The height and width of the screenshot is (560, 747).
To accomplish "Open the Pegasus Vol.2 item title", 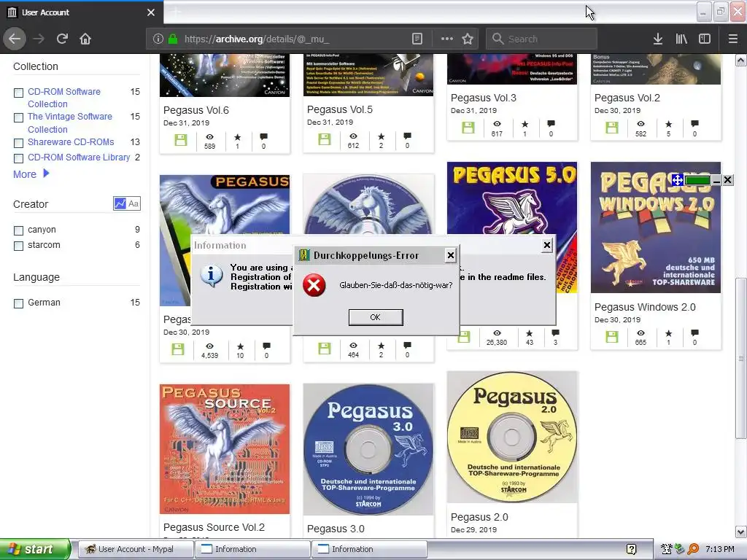I will point(627,98).
